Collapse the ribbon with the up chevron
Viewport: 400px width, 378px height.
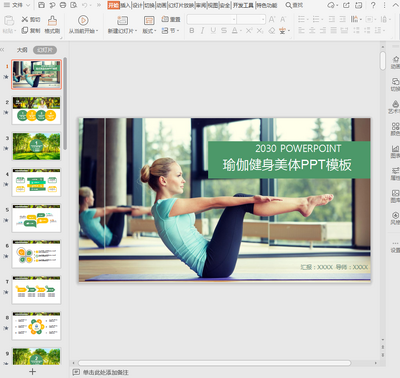[395, 5]
